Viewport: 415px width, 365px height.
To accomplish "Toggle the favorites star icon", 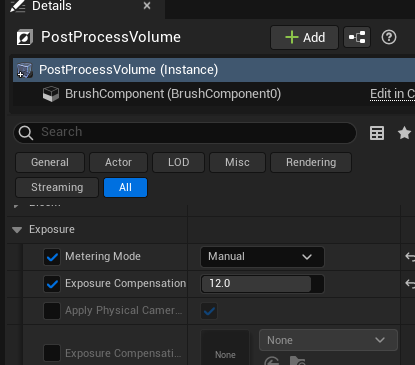I will point(404,133).
